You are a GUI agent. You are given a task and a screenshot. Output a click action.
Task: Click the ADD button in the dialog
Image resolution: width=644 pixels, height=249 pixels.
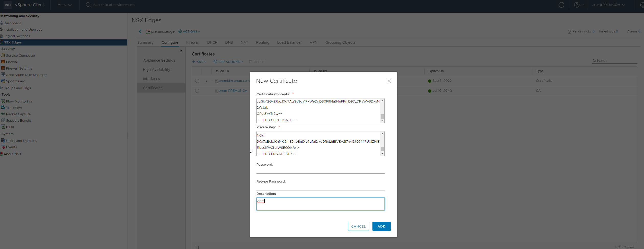point(381,226)
